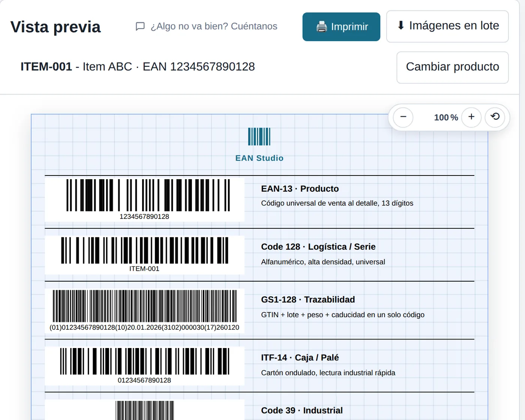This screenshot has width=525, height=420.
Task: Click the zoom in plus icon
Action: coord(471,117)
